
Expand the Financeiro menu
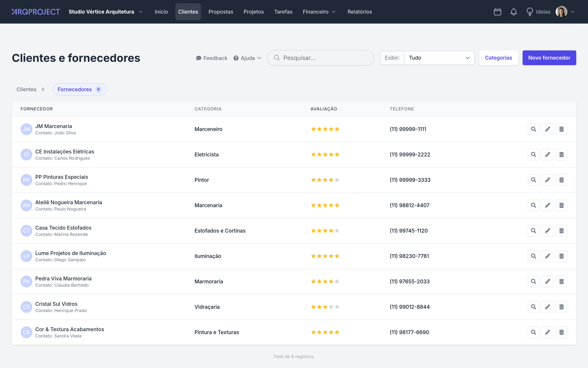(319, 12)
